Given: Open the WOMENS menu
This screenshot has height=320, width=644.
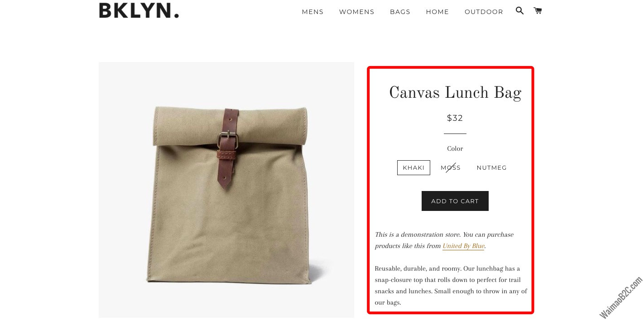Looking at the screenshot, I should pyautogui.click(x=357, y=12).
